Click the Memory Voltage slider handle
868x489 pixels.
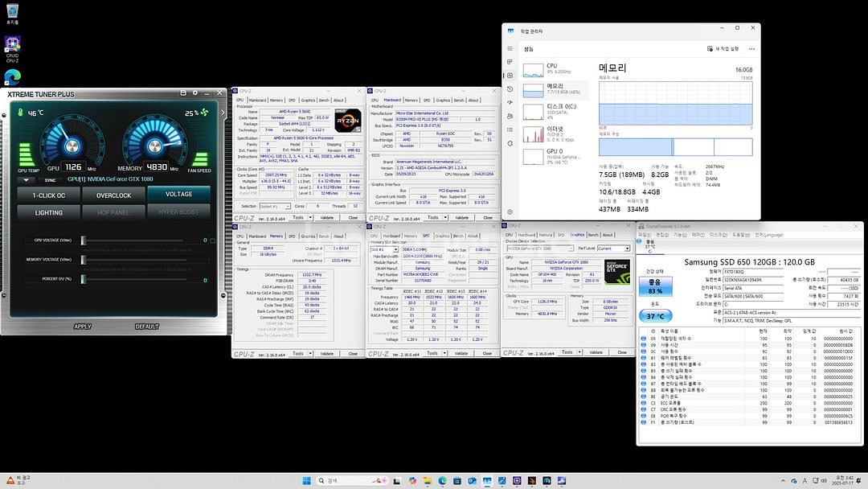tap(83, 260)
